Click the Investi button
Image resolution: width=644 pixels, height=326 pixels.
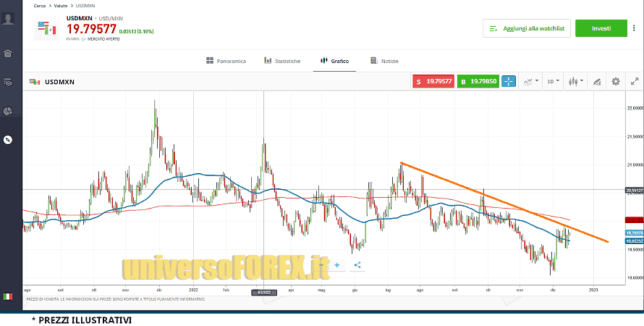(601, 28)
